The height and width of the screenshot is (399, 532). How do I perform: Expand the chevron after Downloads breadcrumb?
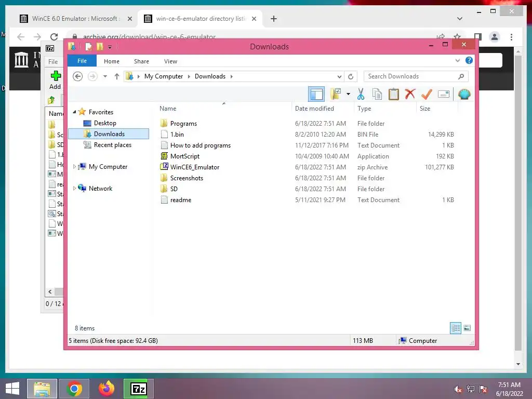pos(231,76)
